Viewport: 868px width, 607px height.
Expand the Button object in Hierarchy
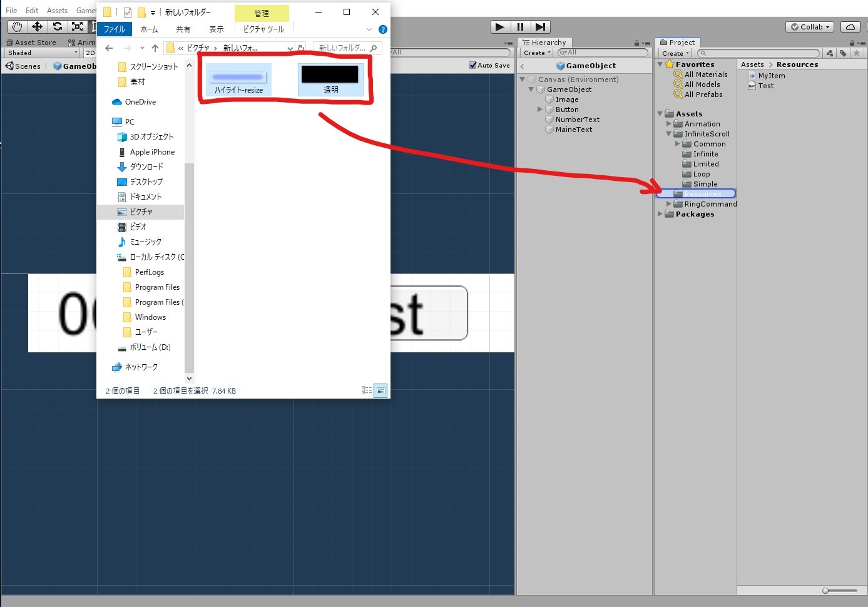pos(539,110)
